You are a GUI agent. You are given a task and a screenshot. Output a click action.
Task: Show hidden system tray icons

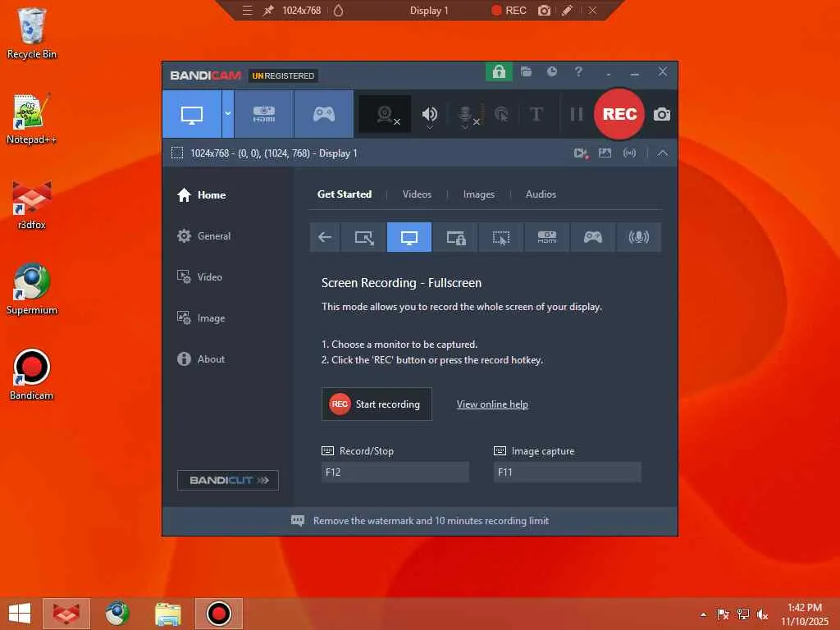point(703,614)
